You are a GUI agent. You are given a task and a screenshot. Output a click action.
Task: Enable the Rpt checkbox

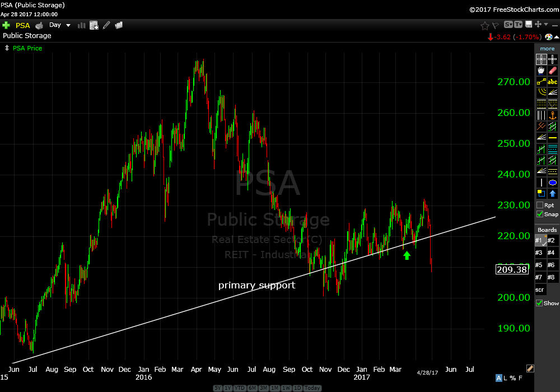click(x=540, y=206)
